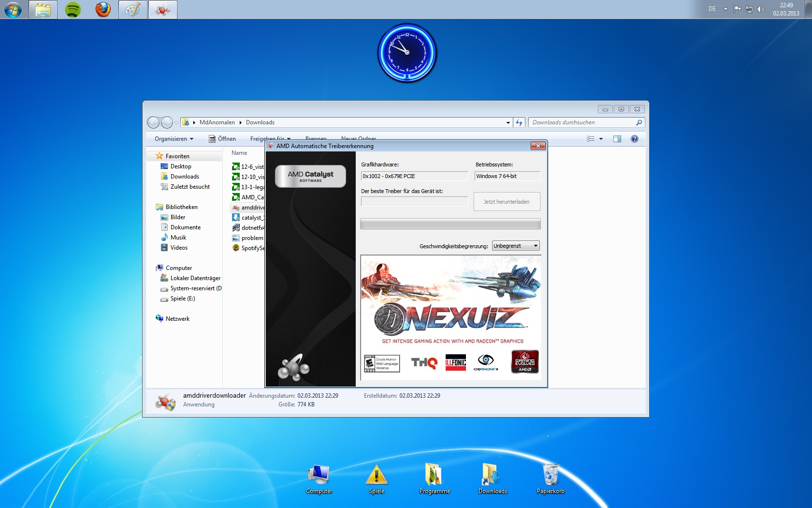Show hidden tray icons arrow
Viewport: 812px width, 508px height.
pos(725,9)
